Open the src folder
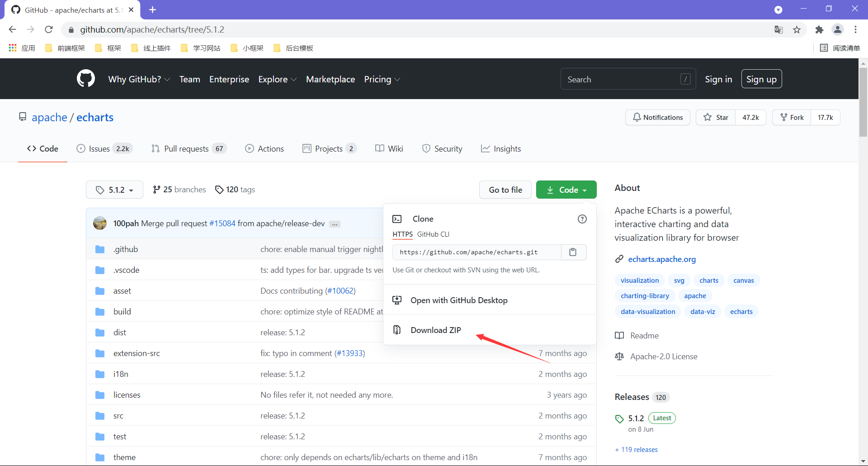 118,416
